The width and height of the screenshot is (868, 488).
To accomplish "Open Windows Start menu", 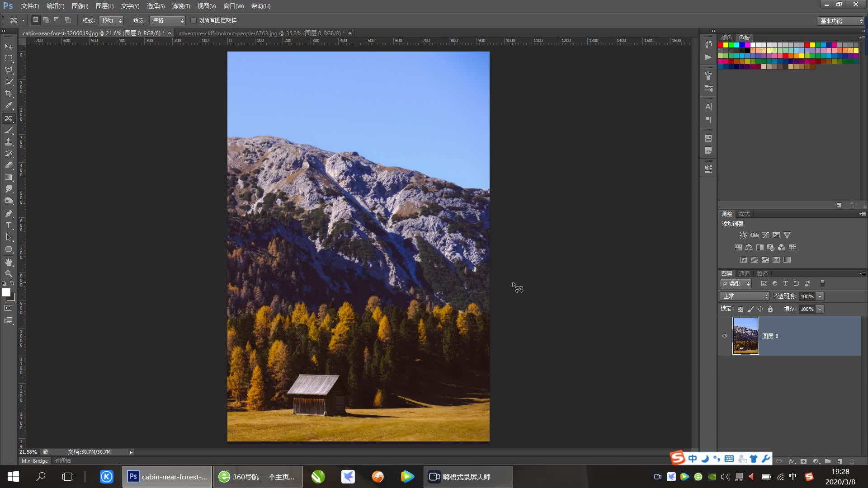I will pos(13,477).
